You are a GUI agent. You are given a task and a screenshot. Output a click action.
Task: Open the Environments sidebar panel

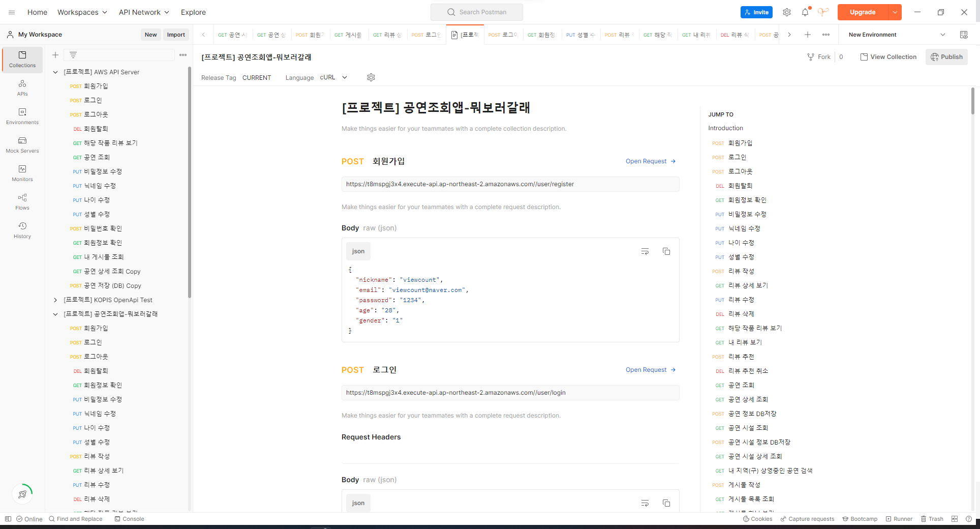pos(22,116)
